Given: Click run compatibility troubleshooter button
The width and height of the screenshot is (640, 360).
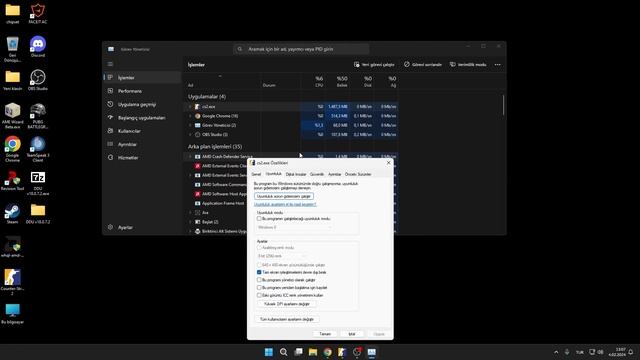Looking at the screenshot, I should (284, 196).
